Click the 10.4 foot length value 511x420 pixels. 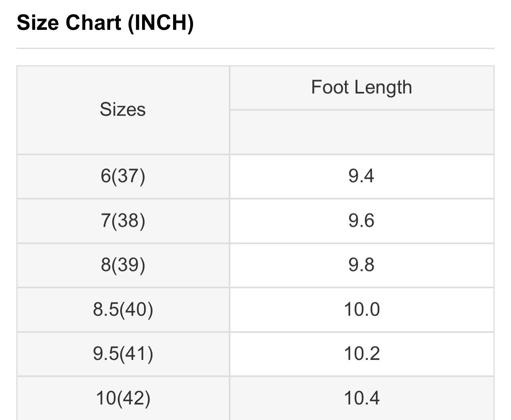tap(361, 398)
